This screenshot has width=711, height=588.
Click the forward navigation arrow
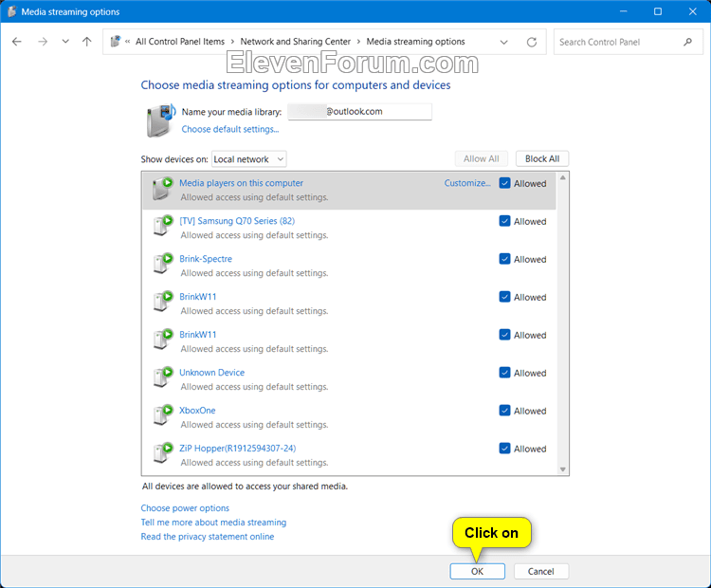(x=43, y=42)
